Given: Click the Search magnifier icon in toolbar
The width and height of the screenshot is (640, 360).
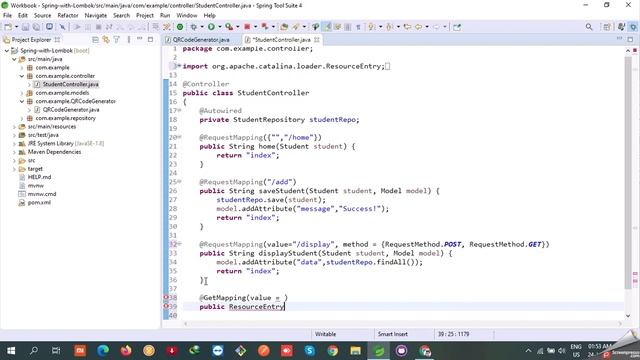Looking at the screenshot, I should click(x=589, y=27).
